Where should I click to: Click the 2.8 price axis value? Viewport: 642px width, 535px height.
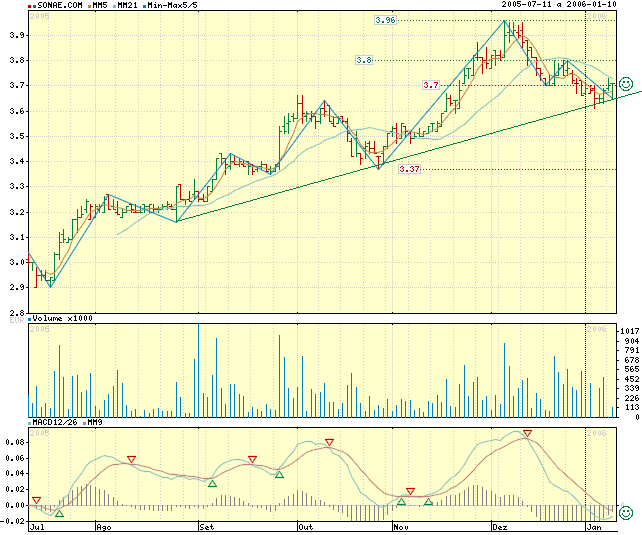(17, 313)
